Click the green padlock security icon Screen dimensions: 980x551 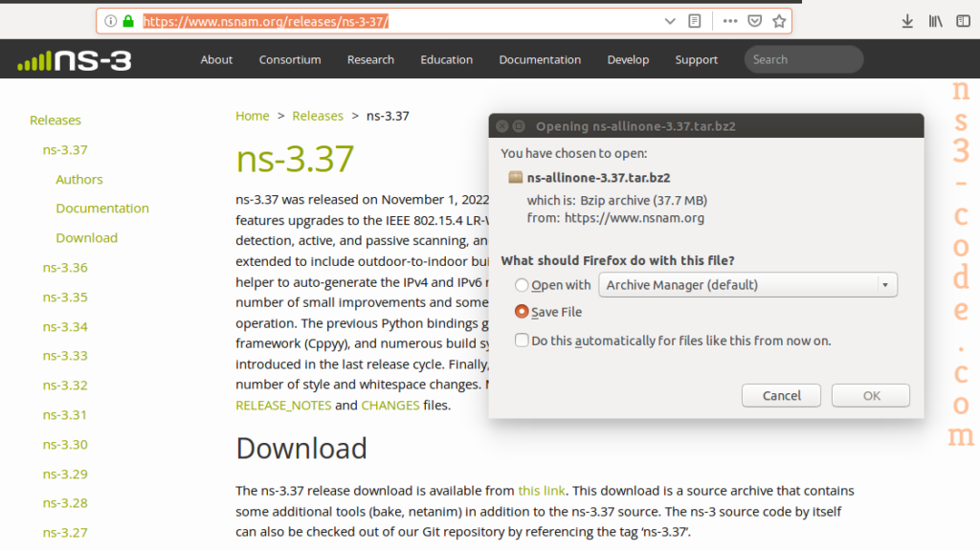[x=128, y=21]
